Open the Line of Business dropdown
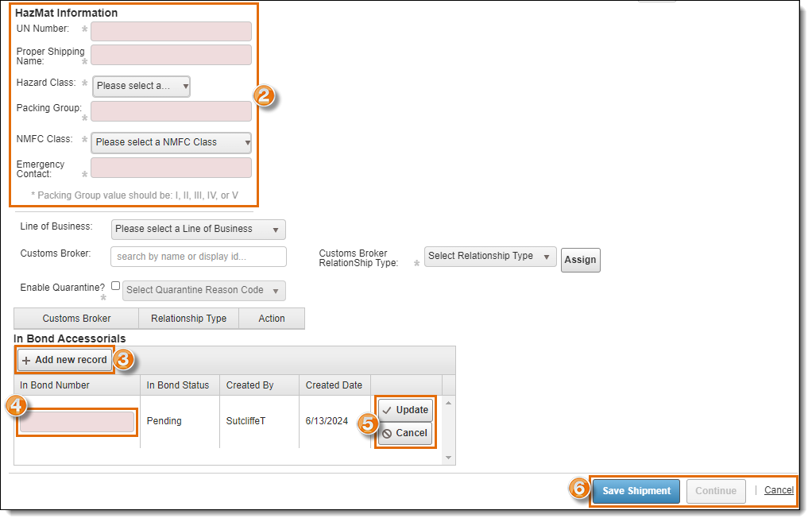Screen dimensions: 812x522 pos(198,229)
